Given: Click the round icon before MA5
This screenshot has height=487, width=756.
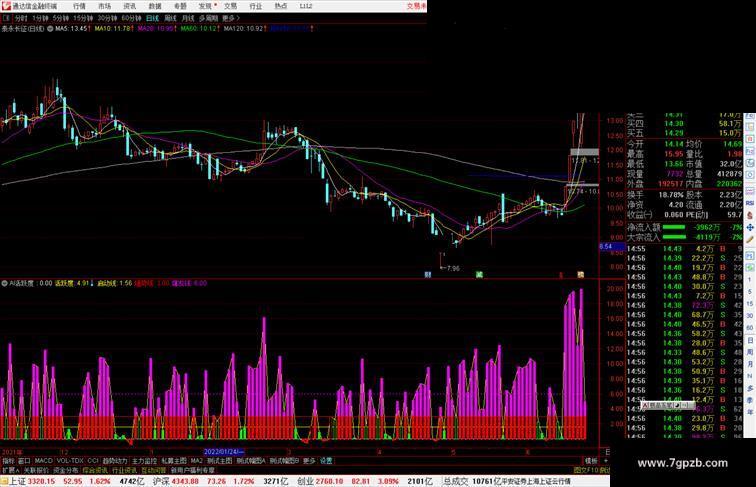Looking at the screenshot, I should 50,29.
